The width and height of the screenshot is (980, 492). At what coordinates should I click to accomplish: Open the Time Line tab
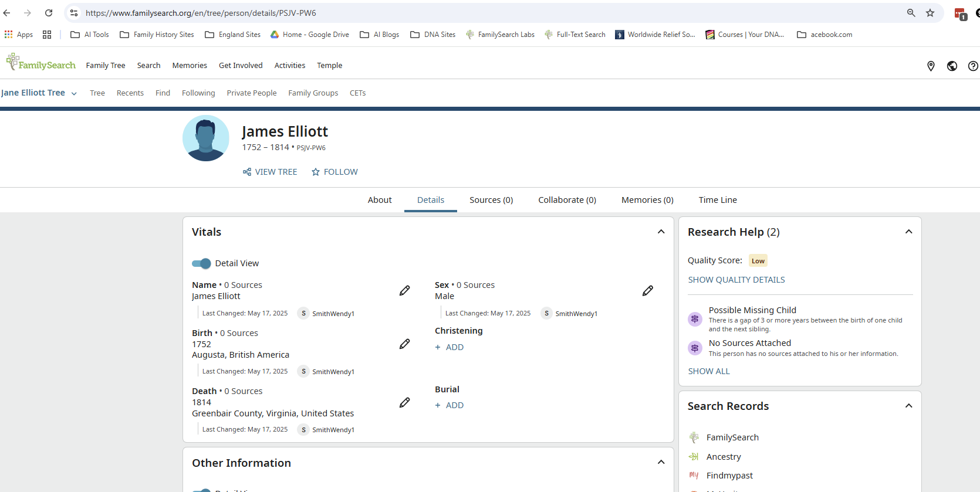717,200
